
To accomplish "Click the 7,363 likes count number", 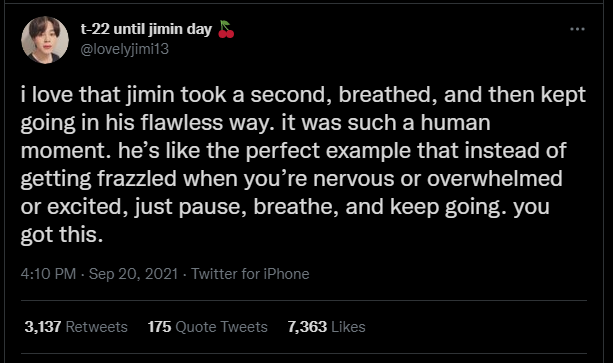I will 307,327.
